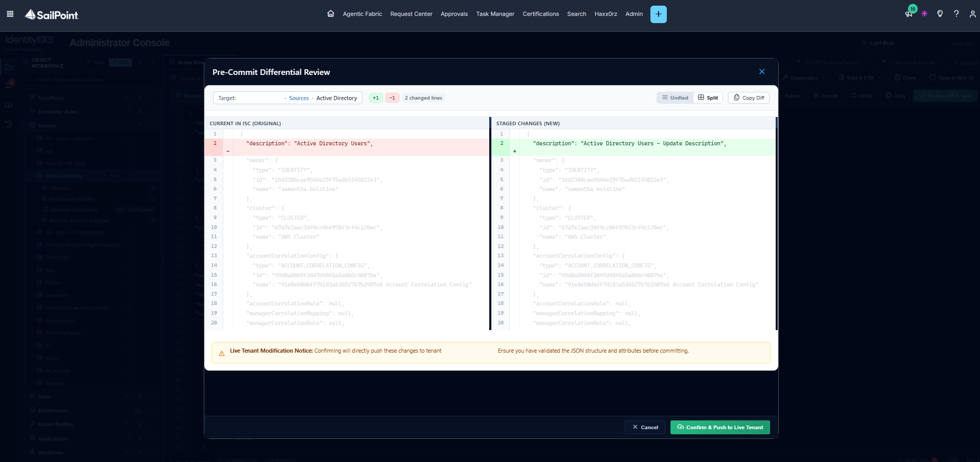Image resolution: width=980 pixels, height=462 pixels.
Task: Close the Pre-Commit Differential Review dialog
Action: pos(762,72)
